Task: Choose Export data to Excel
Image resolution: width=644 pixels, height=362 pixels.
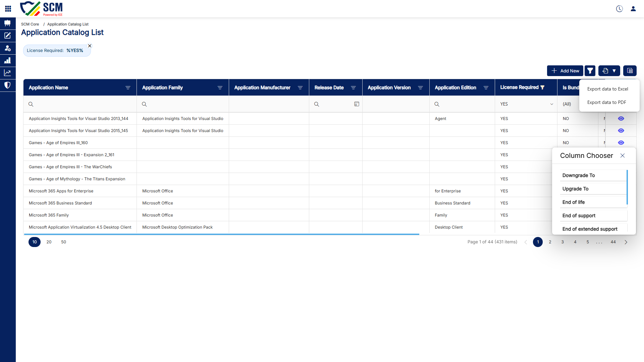Action: [x=607, y=89]
